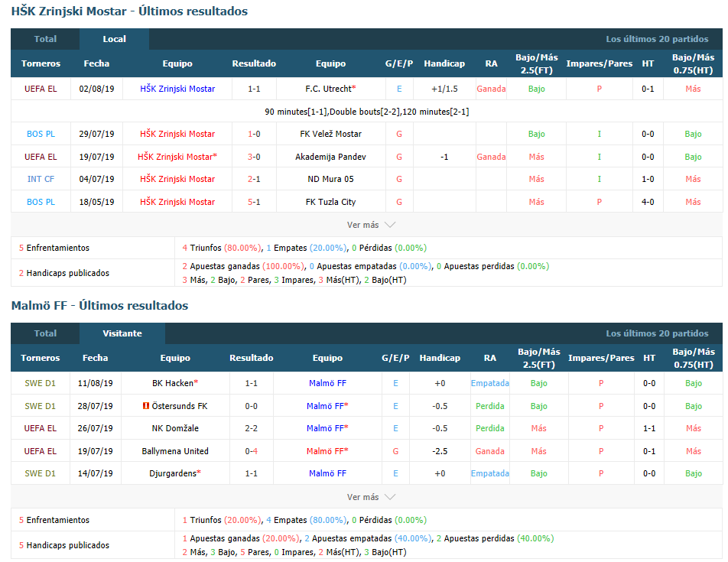
Task: Click Malmö FF in the 14/07/19 row
Action: pos(327,473)
